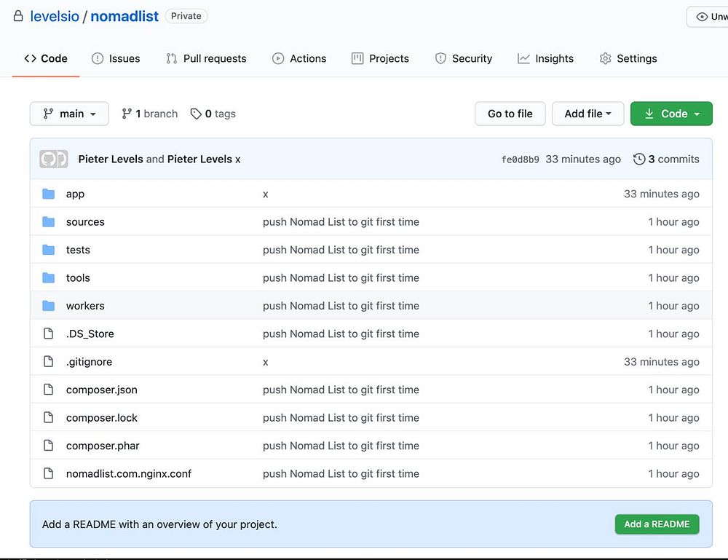This screenshot has height=560, width=728.
Task: View the 0 tags link
Action: 213,114
